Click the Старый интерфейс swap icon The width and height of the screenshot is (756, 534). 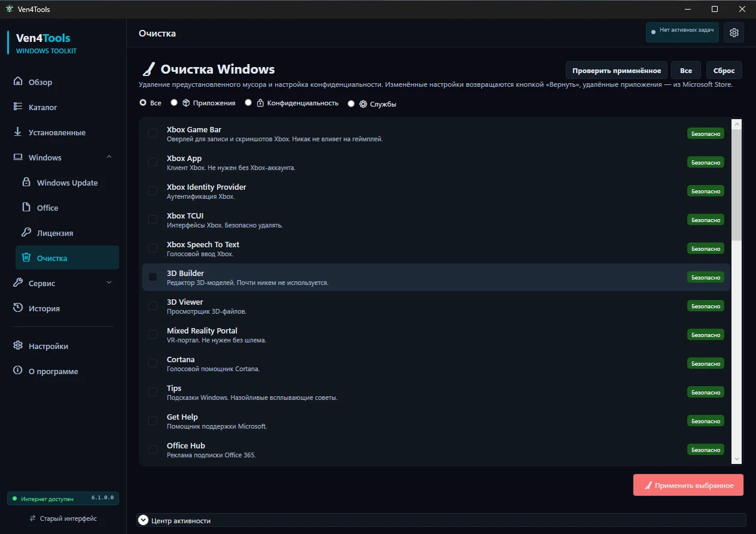33,518
